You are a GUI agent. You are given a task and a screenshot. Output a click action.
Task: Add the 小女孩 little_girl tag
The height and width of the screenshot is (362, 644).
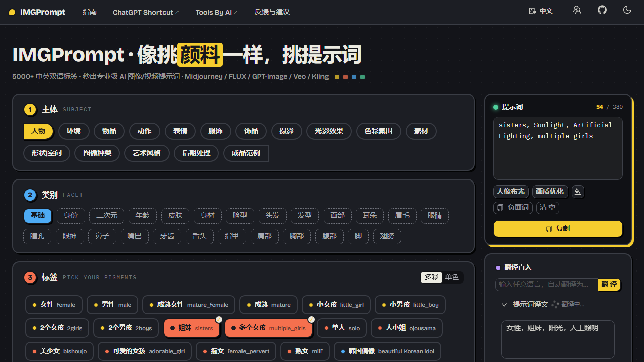point(336,305)
